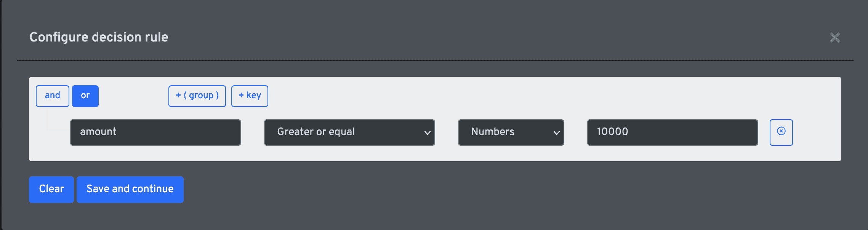Click into the 10000 value field
The width and height of the screenshot is (868, 230).
[673, 132]
